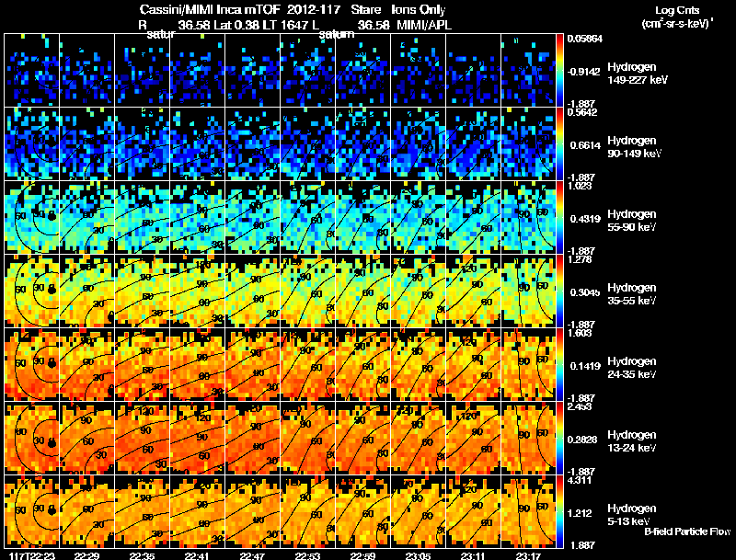Screen dimensions: 736x560
Task: Click the 22:59 panel in 55-90 keV row
Action: click(362, 217)
